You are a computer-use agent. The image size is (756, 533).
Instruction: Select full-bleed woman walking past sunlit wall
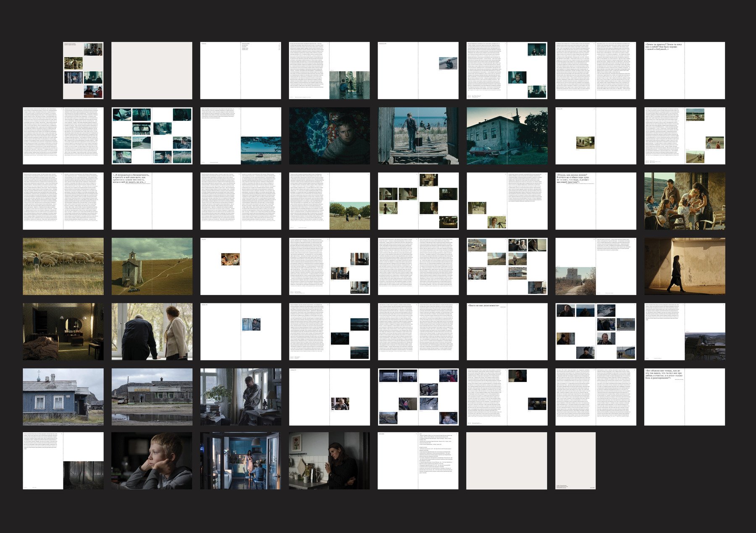(x=685, y=266)
